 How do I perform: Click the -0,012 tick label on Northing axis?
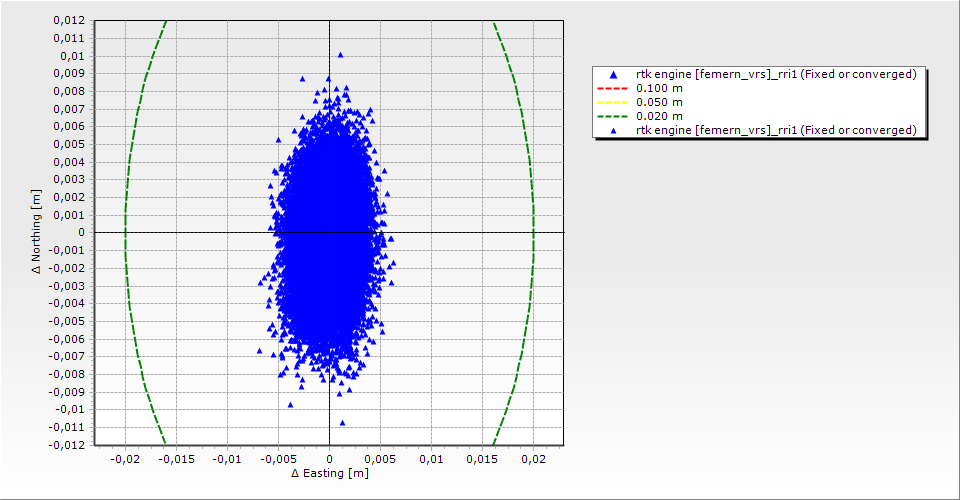pos(67,445)
